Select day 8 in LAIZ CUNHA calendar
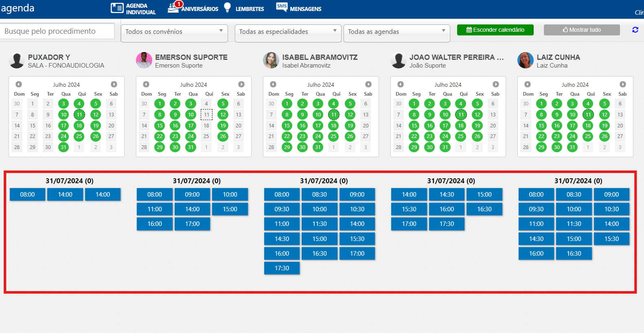The image size is (644, 333). 541,115
